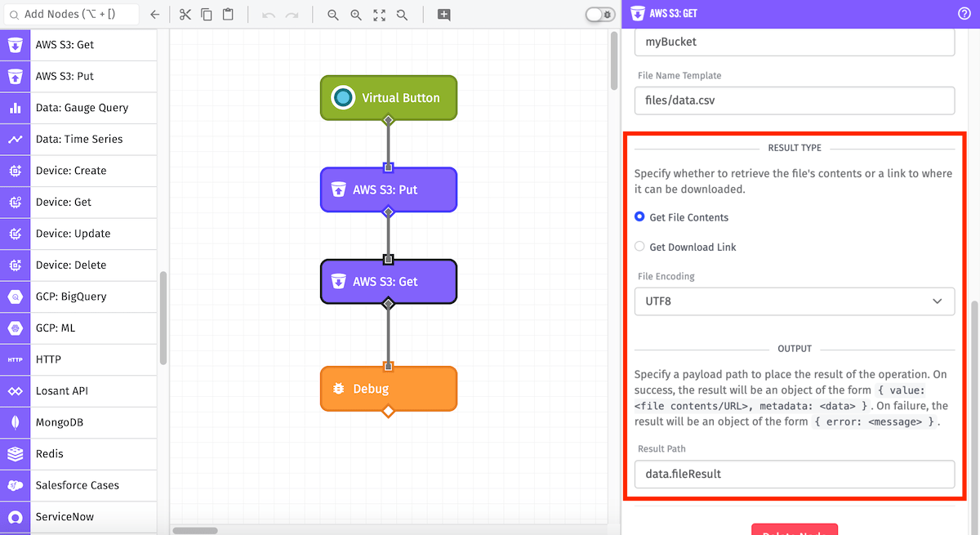Click the Salesforce Cases palette icon
Viewport: 980px width, 535px height.
tap(15, 485)
